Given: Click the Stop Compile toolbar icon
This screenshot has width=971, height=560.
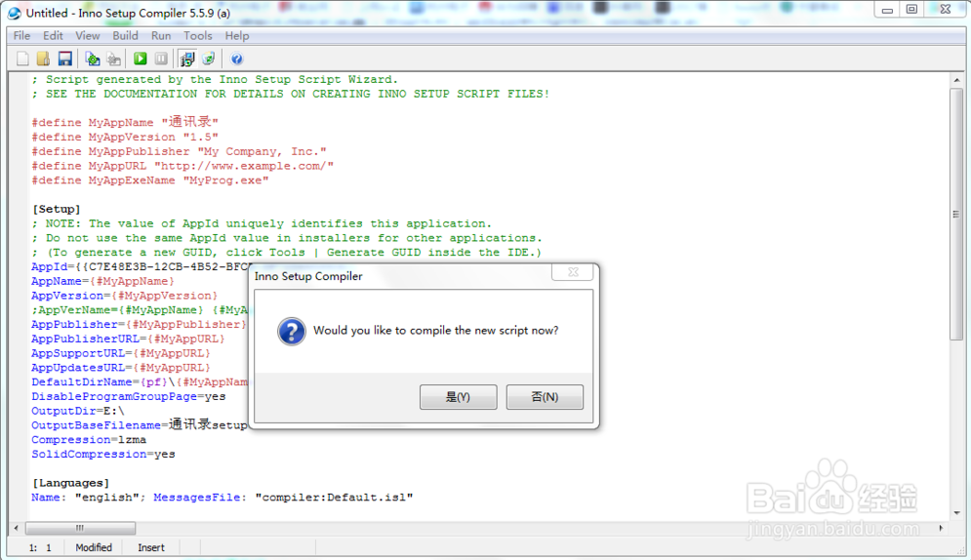Looking at the screenshot, I should [114, 60].
